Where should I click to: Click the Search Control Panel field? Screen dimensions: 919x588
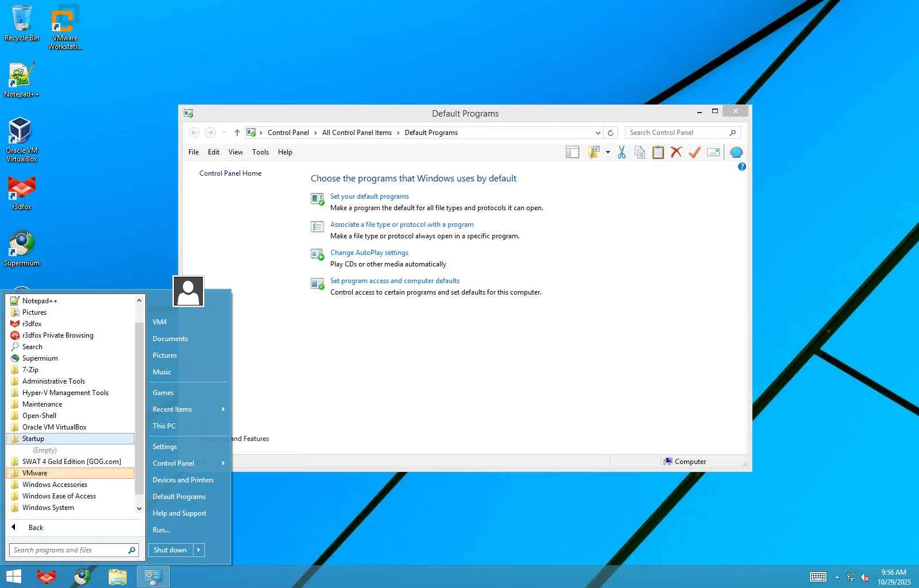pyautogui.click(x=682, y=133)
